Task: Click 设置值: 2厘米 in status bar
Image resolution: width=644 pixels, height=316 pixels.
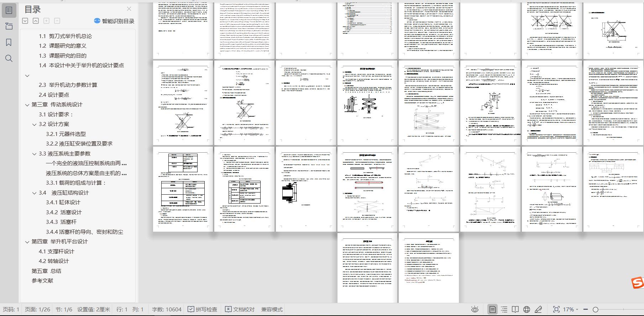Action: click(x=94, y=309)
